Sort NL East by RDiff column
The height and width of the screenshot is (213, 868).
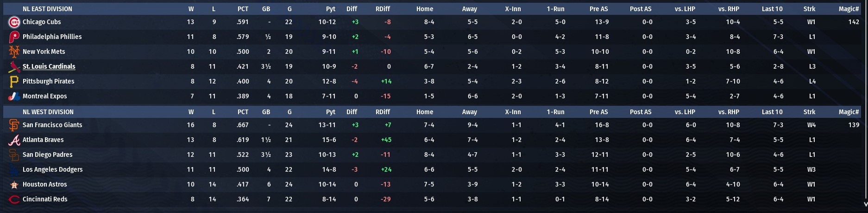[383, 9]
